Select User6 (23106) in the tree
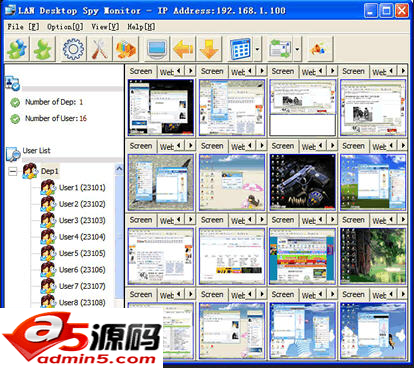Screen dimensions: 414x368 coord(82,270)
